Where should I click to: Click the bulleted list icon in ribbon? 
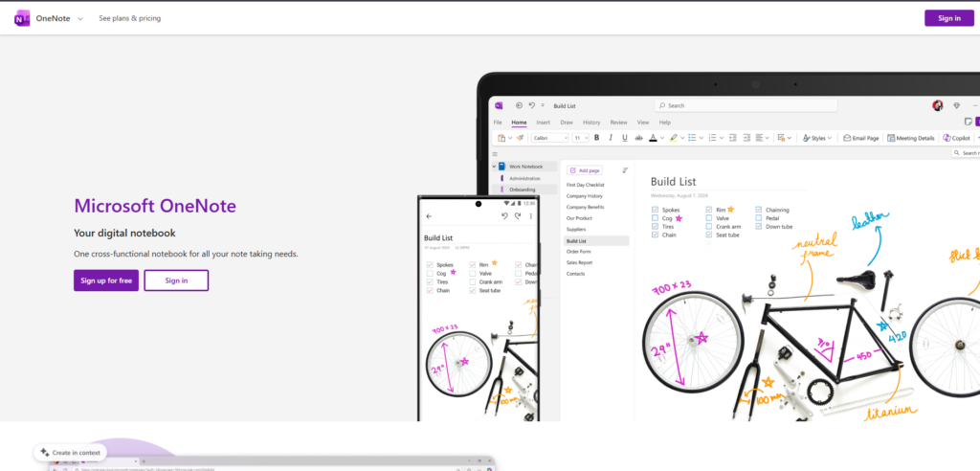coord(692,138)
